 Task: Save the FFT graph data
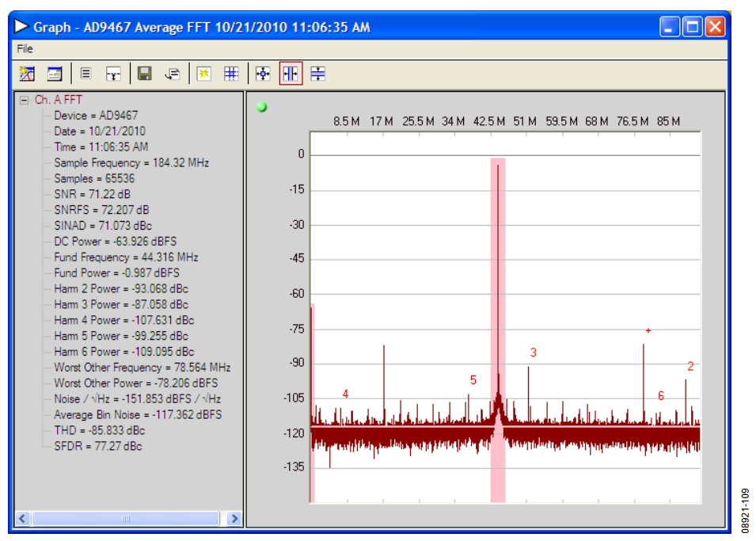[145, 73]
